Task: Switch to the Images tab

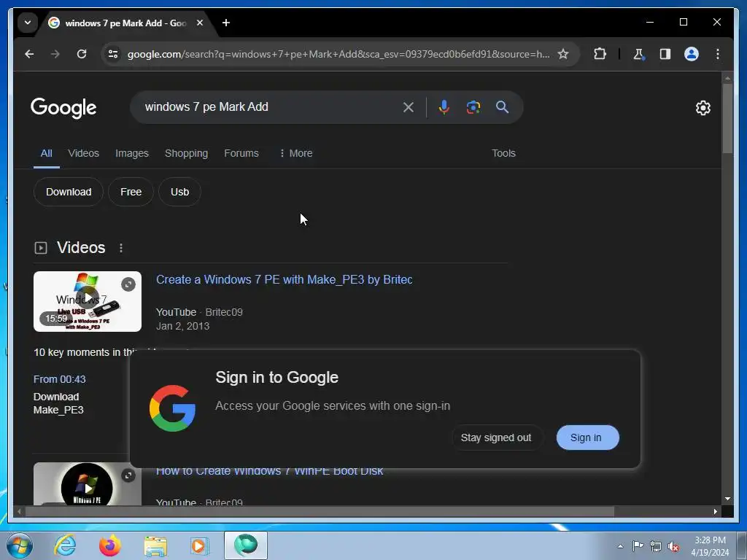Action: point(132,153)
